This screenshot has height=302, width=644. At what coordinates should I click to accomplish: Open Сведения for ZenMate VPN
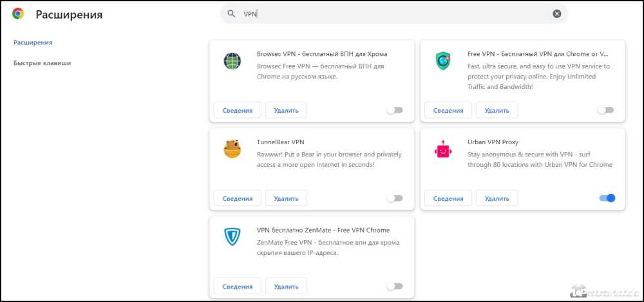click(238, 286)
